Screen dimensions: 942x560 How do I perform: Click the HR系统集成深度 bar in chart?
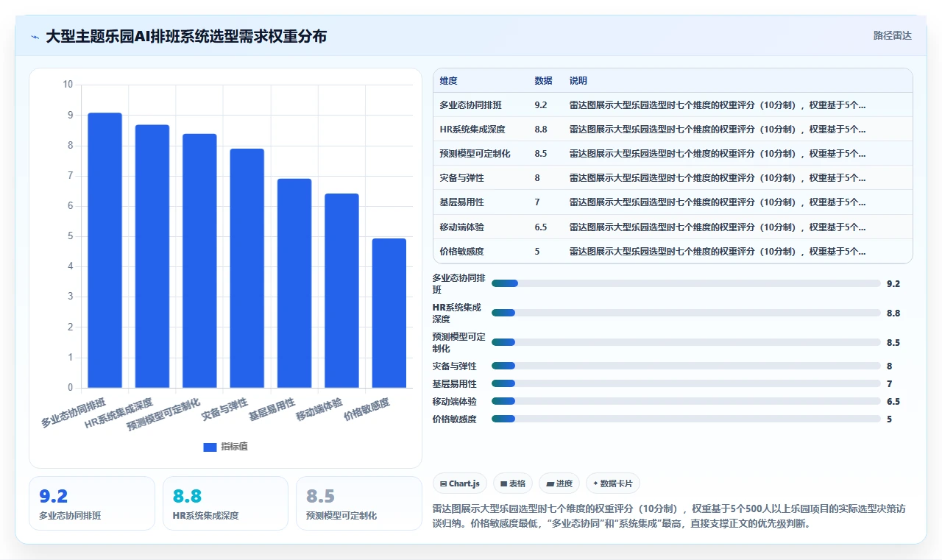[x=152, y=256]
